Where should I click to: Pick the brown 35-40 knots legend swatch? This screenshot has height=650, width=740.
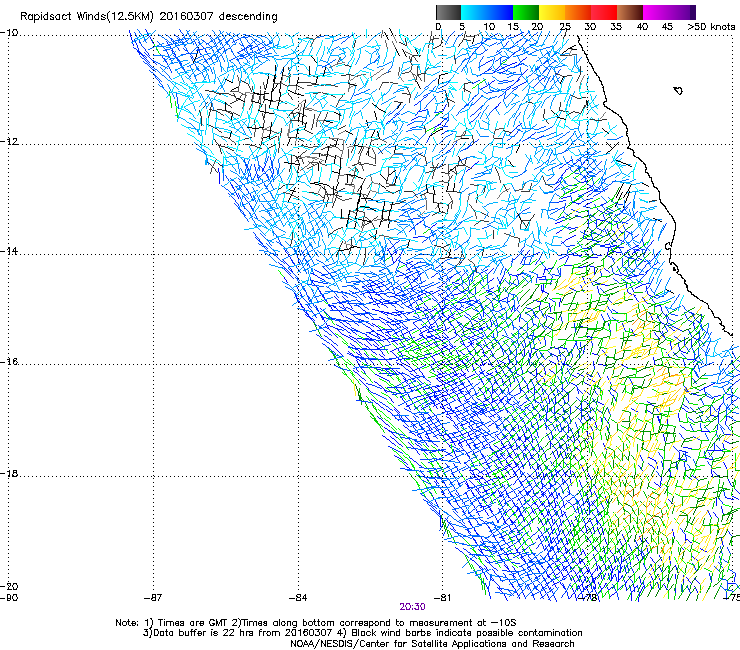(x=630, y=12)
